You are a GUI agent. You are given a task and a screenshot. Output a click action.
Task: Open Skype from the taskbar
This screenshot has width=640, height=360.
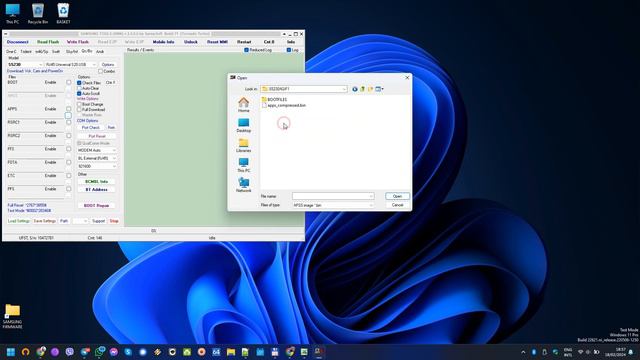click(128, 352)
